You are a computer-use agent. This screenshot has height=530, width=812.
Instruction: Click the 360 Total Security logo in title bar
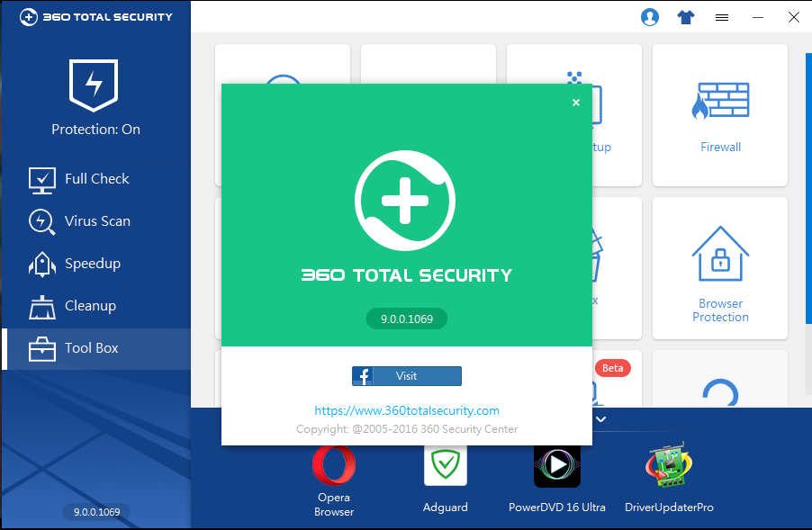point(95,17)
